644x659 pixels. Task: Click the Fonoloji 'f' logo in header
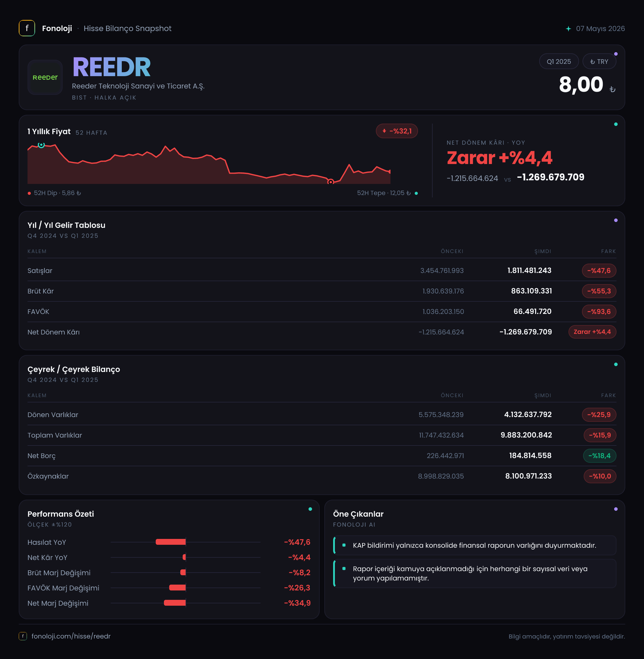27,28
